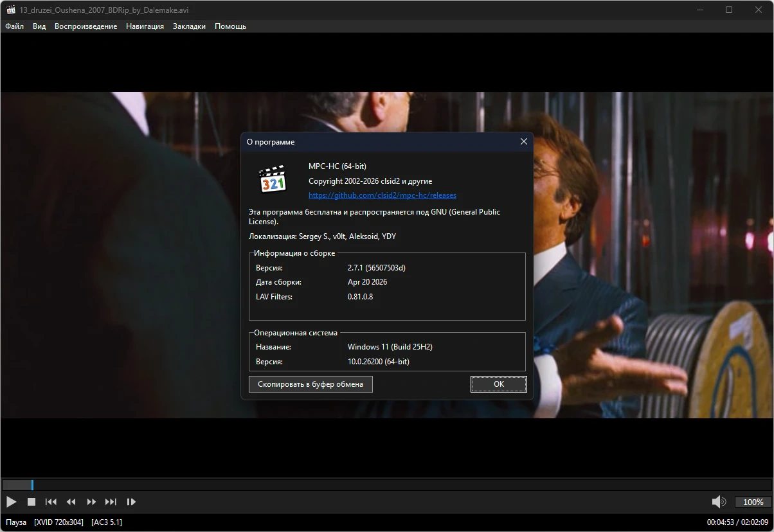Close the О программе dialog
Image resolution: width=774 pixels, height=532 pixels.
pos(523,141)
